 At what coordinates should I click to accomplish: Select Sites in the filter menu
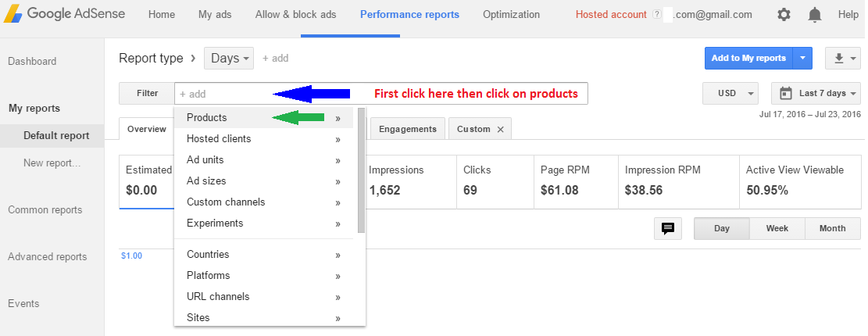tap(263, 317)
